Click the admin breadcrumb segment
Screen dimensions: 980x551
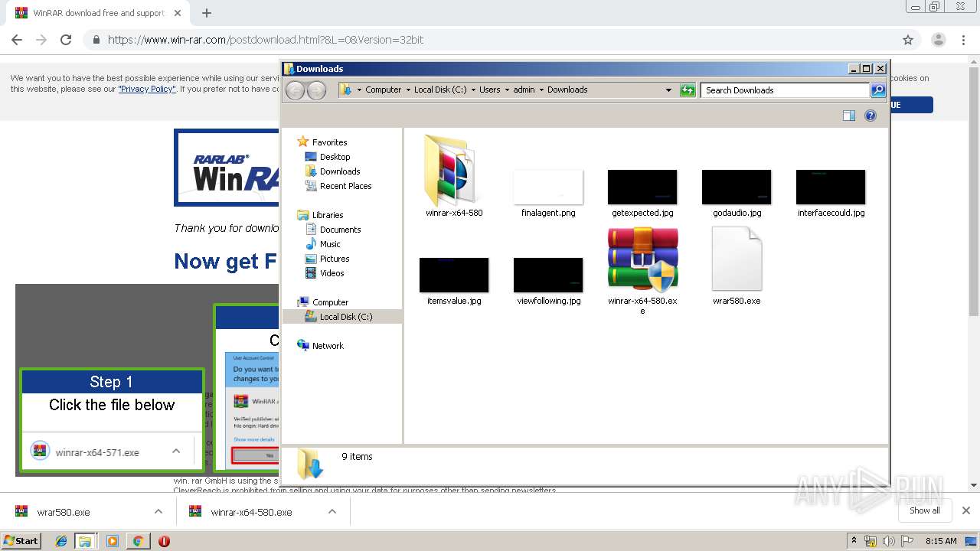coord(524,90)
